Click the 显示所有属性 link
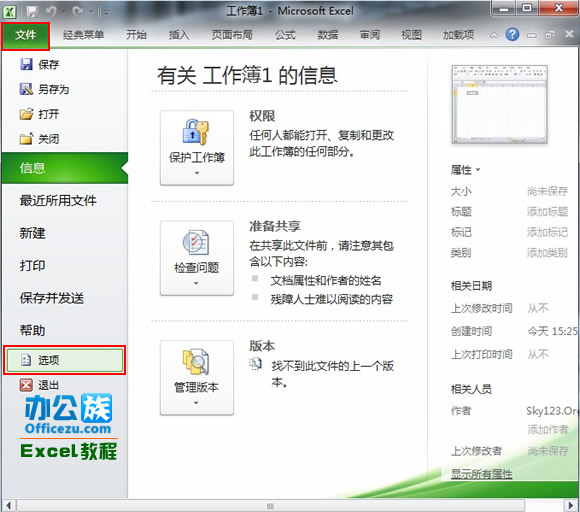The image size is (580, 512). (482, 474)
